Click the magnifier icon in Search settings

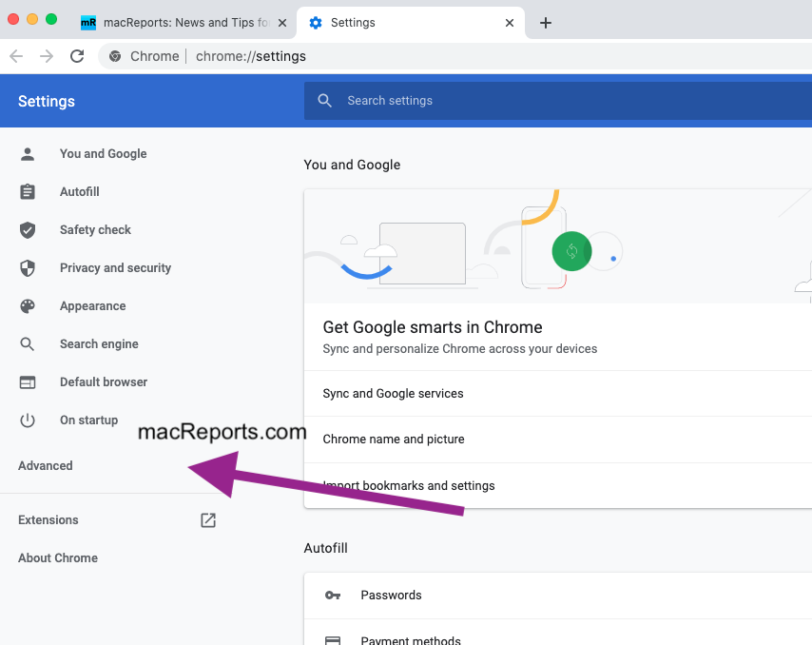coord(324,101)
